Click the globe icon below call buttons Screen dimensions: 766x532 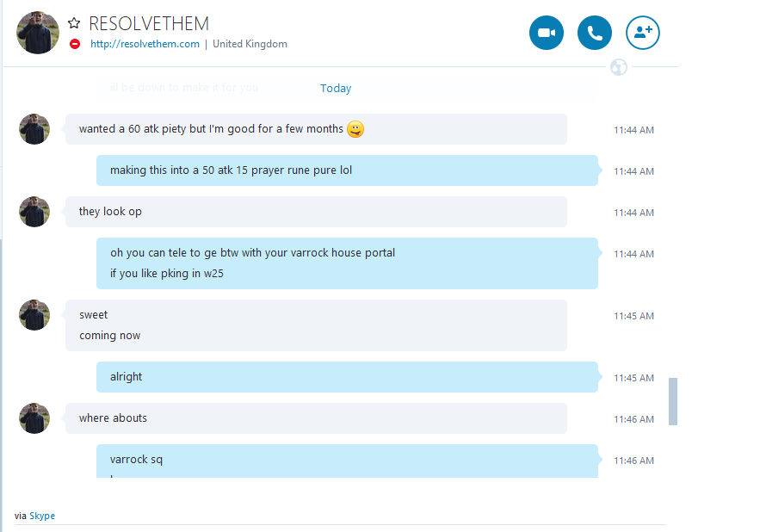[x=619, y=67]
